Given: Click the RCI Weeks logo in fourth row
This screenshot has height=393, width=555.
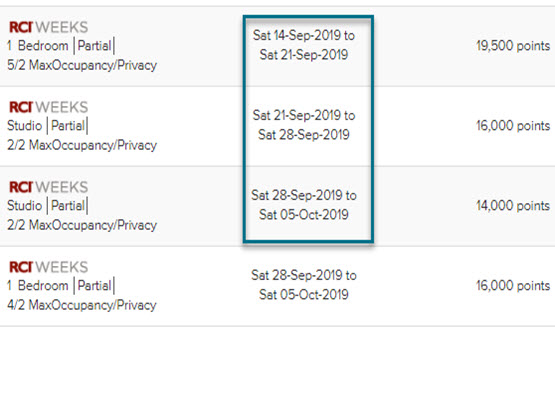Looking at the screenshot, I should click(x=48, y=267).
